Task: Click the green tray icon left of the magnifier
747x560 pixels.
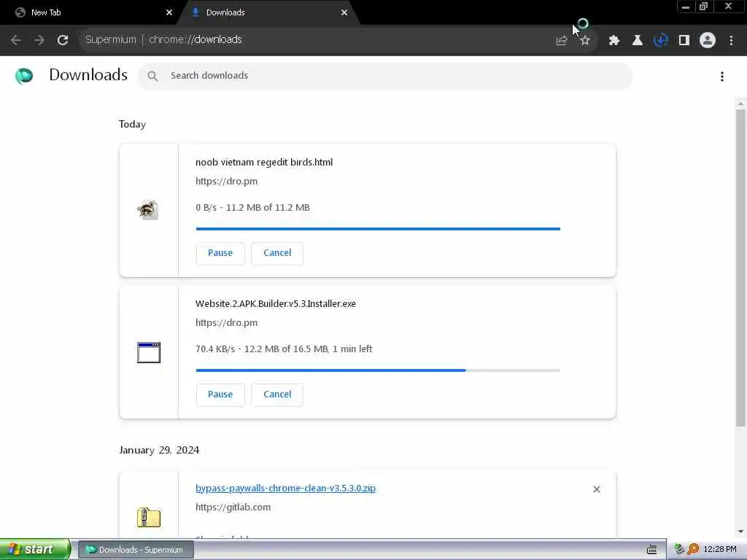Action: (x=679, y=550)
